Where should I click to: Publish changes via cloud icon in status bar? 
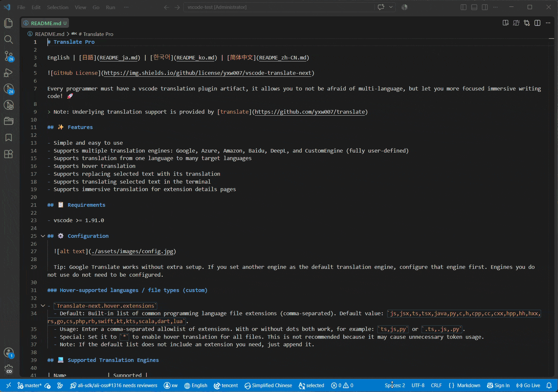(x=48, y=385)
